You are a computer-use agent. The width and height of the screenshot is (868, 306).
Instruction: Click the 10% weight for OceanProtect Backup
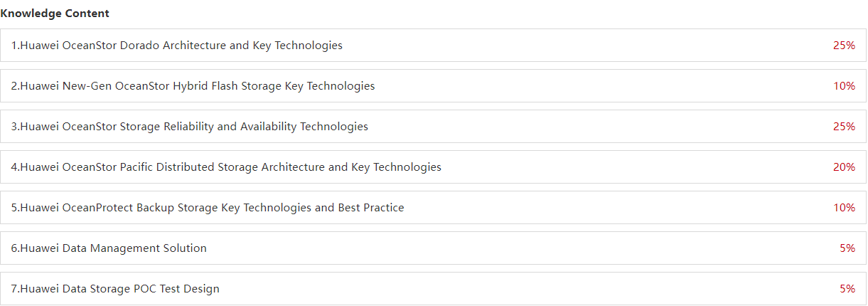coord(844,208)
